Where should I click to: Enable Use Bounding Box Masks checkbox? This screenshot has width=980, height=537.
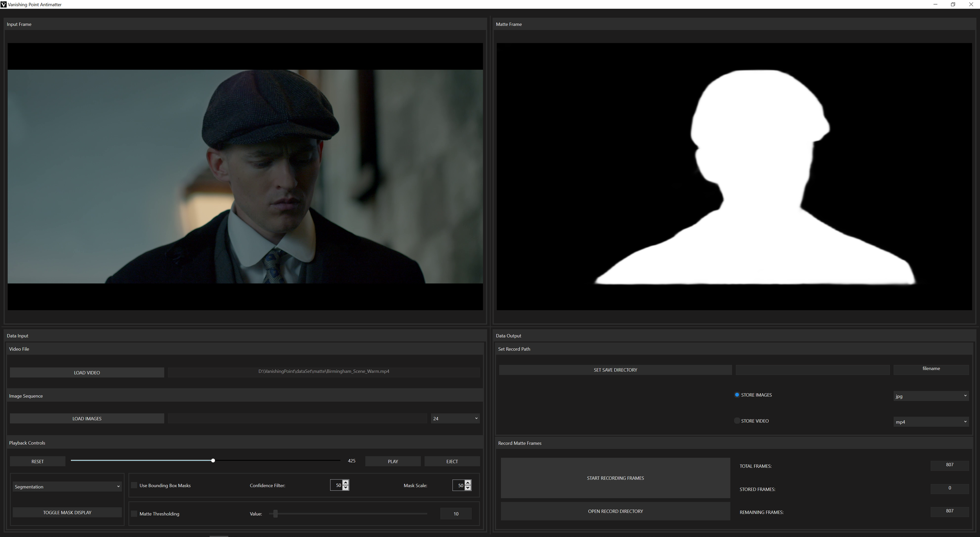[x=134, y=485]
